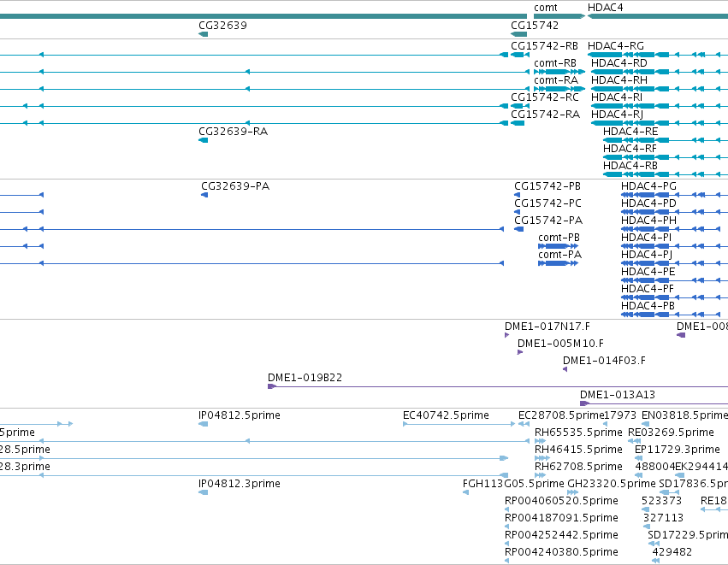
Task: Click the DME1-017N17.F feature label
Action: [547, 327]
